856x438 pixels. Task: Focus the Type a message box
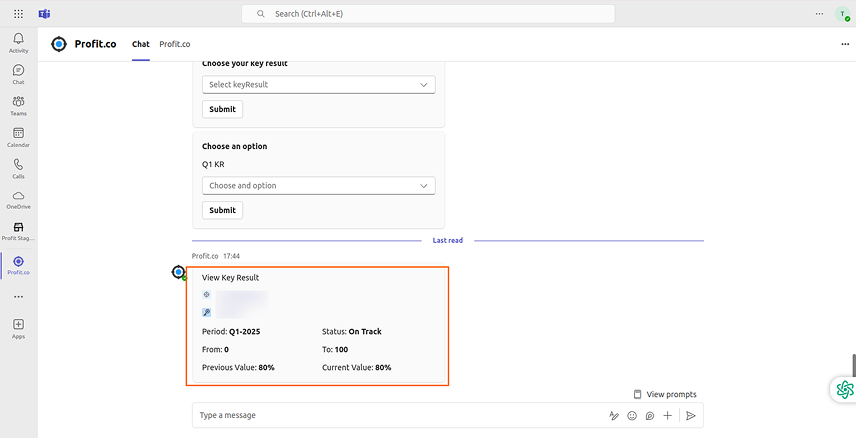(x=401, y=416)
